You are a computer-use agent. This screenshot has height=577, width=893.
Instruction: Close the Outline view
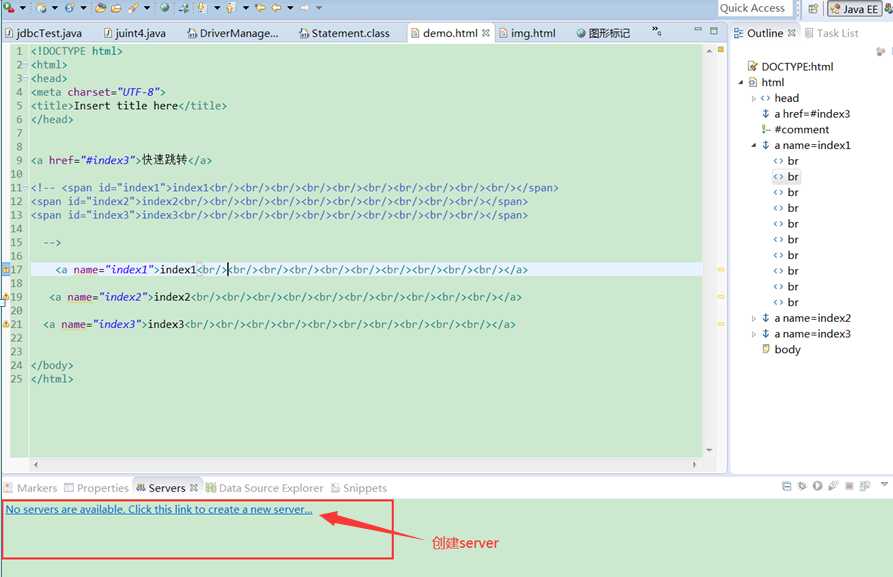792,33
